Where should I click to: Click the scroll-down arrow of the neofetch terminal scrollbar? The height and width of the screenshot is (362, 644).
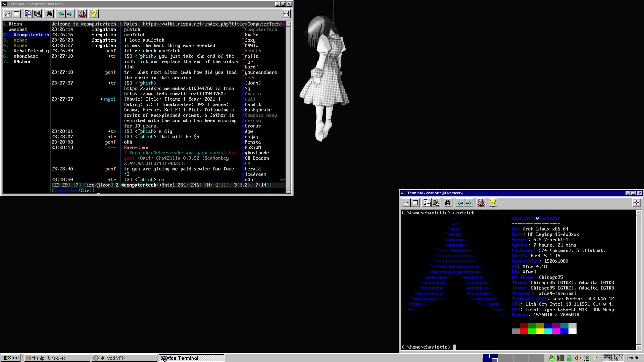tap(638, 347)
